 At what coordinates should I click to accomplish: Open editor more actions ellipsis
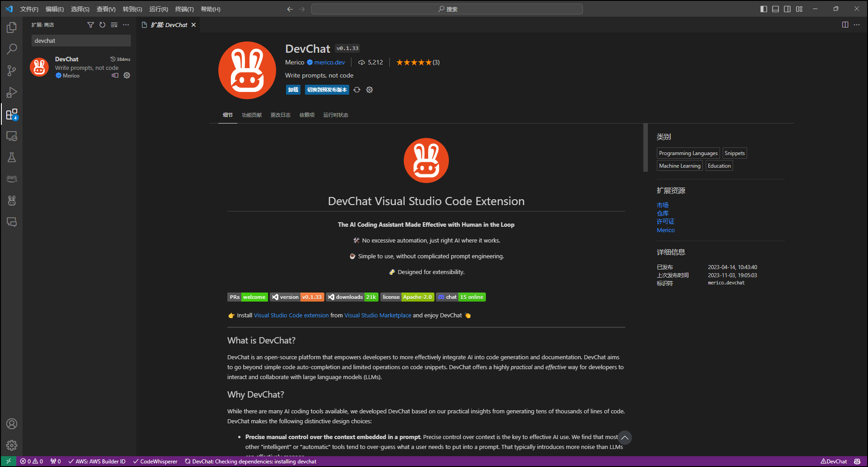[x=857, y=25]
